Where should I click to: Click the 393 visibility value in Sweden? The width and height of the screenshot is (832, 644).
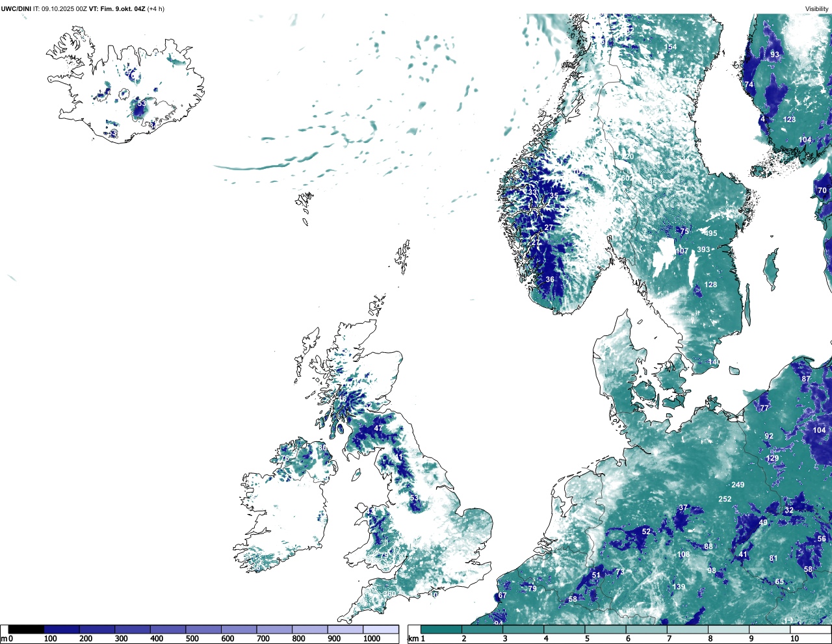click(703, 250)
